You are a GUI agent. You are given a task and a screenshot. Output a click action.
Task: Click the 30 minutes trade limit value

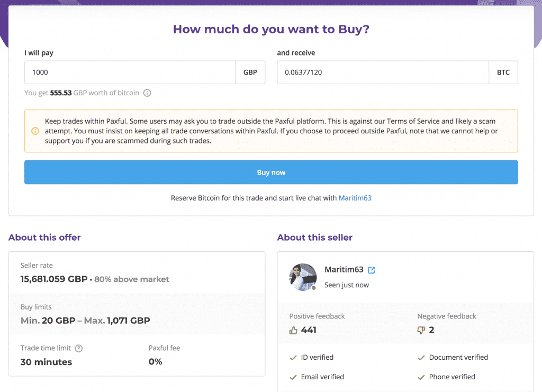point(47,362)
